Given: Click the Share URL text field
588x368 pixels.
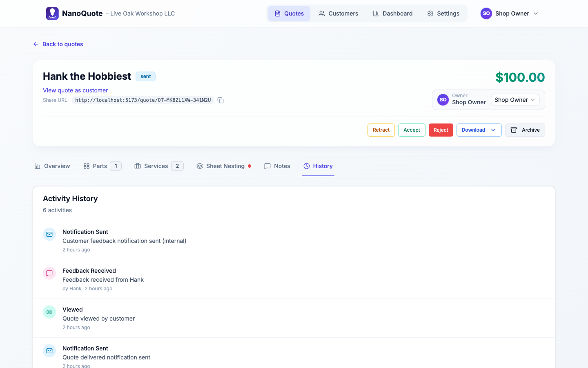Looking at the screenshot, I should pyautogui.click(x=143, y=100).
